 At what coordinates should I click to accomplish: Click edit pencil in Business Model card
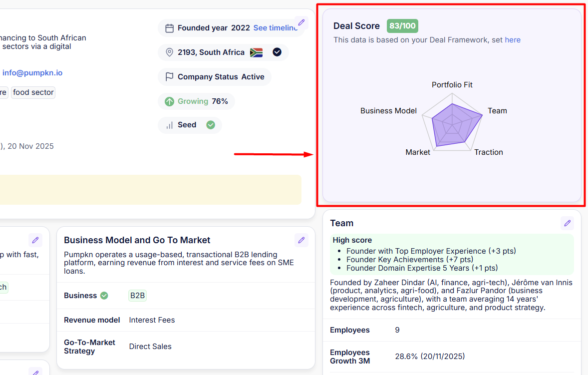[x=301, y=240]
